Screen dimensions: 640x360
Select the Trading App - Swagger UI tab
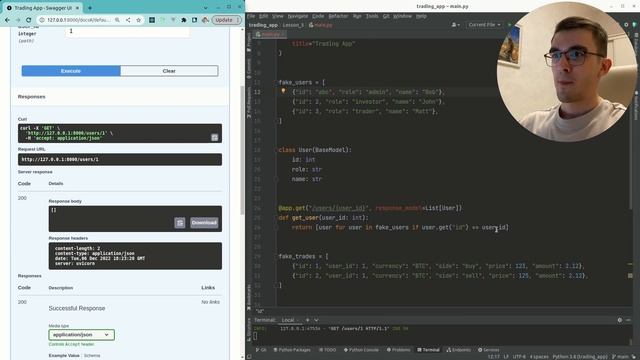43,8
